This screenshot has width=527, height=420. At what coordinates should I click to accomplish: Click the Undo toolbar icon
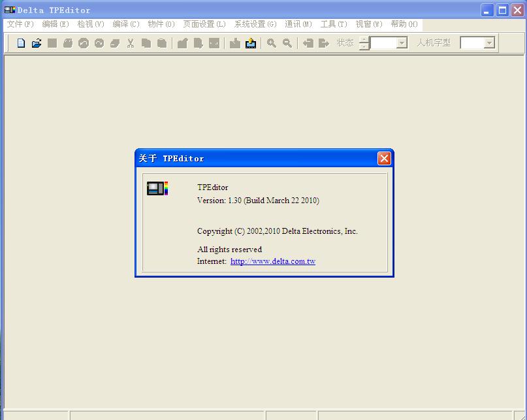coord(84,43)
